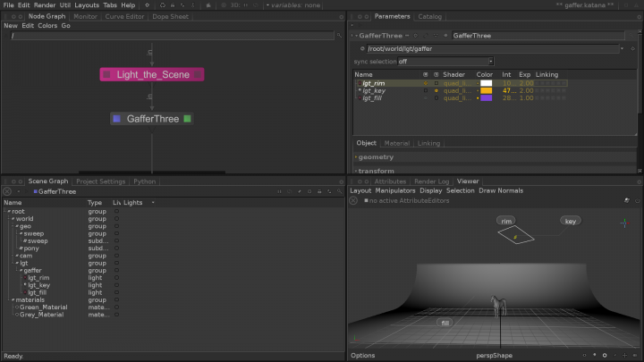Click the clear icon in Scene Graph toolbar
Viewport: 644px width, 362px height.
(7, 191)
